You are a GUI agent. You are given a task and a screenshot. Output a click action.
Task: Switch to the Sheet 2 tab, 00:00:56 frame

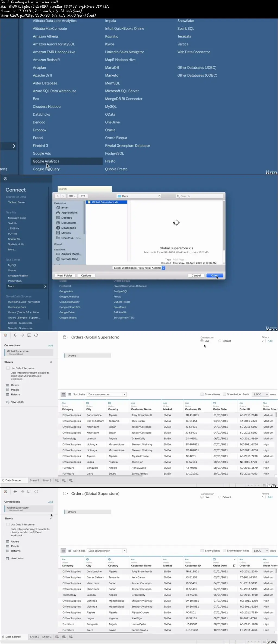point(34,481)
